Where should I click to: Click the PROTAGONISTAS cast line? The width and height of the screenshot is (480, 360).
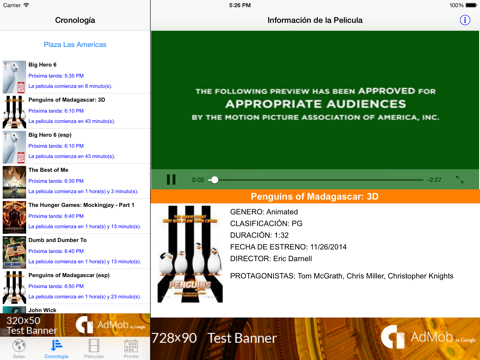pyautogui.click(x=342, y=276)
